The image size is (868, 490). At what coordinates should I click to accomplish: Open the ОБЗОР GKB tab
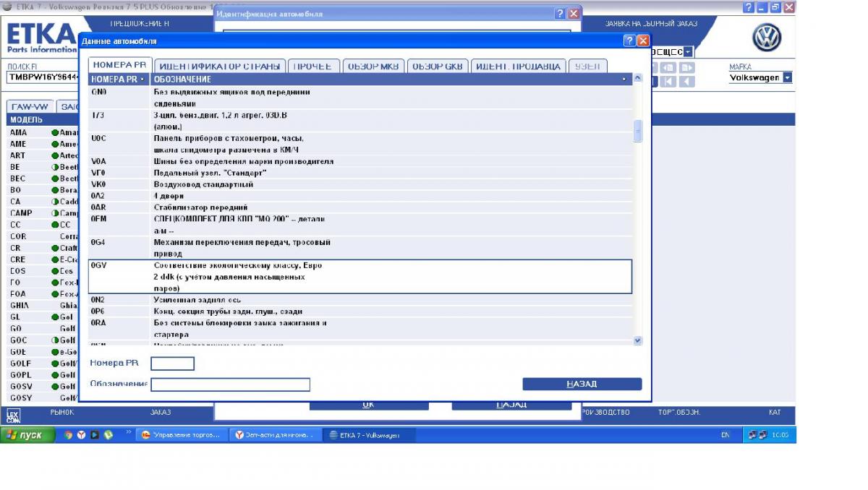point(438,66)
